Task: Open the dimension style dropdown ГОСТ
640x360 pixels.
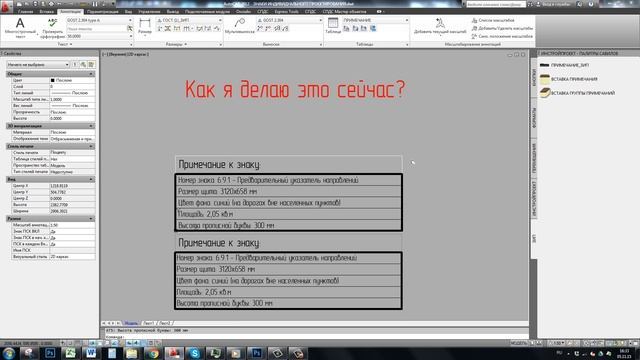Action: point(189,20)
